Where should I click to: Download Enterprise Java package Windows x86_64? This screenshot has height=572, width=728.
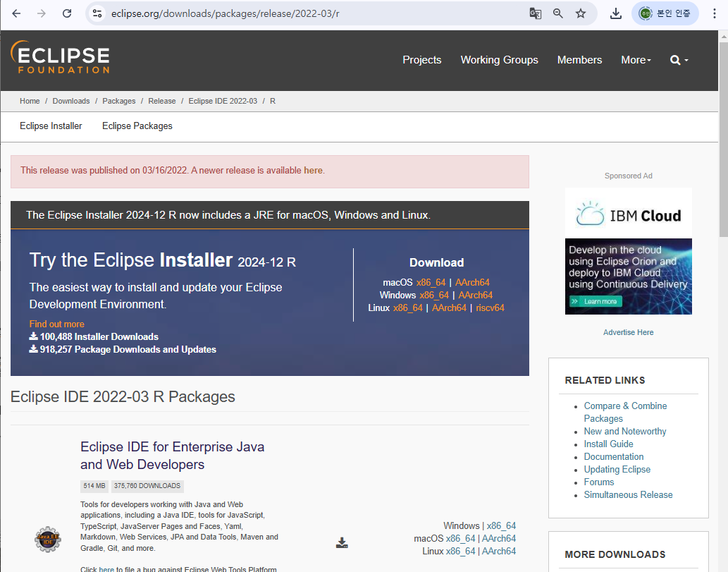(501, 525)
